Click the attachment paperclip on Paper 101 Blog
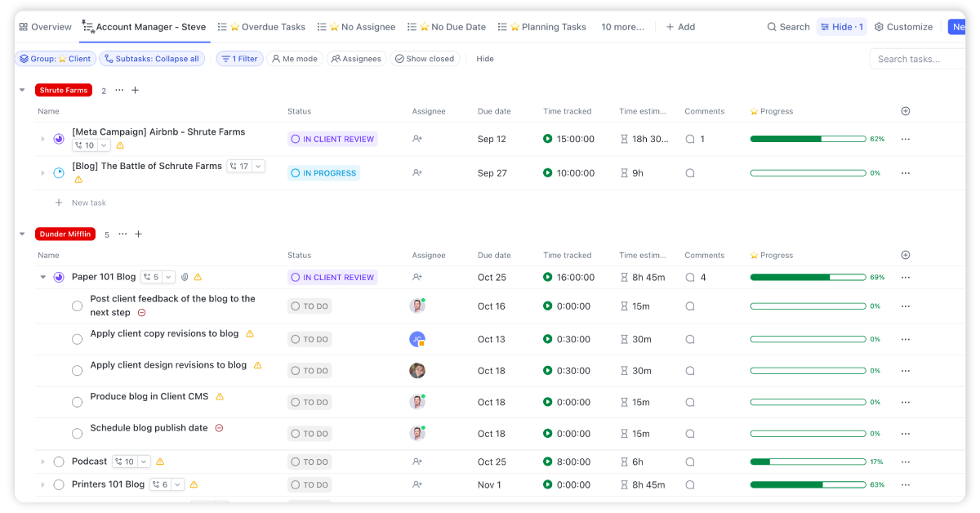The width and height of the screenshot is (980, 513). (185, 277)
